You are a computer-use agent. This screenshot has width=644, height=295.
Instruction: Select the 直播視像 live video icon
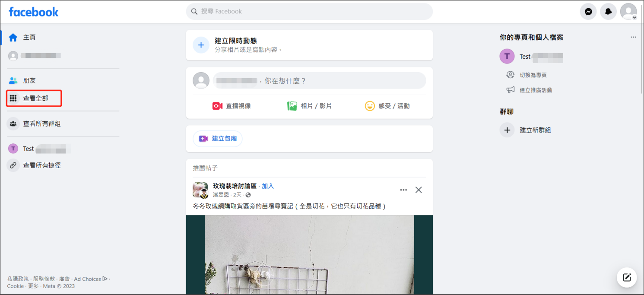click(230, 105)
